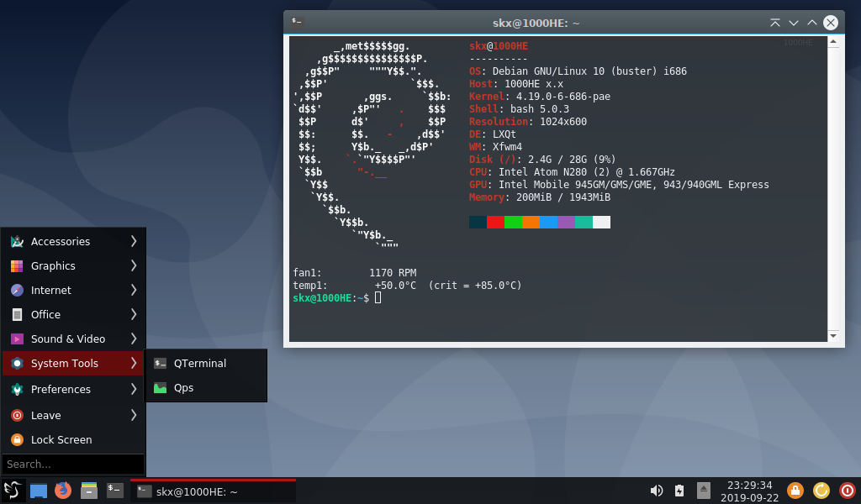Expand the Graphics submenu arrow
This screenshot has height=504, width=861.
coord(134,266)
